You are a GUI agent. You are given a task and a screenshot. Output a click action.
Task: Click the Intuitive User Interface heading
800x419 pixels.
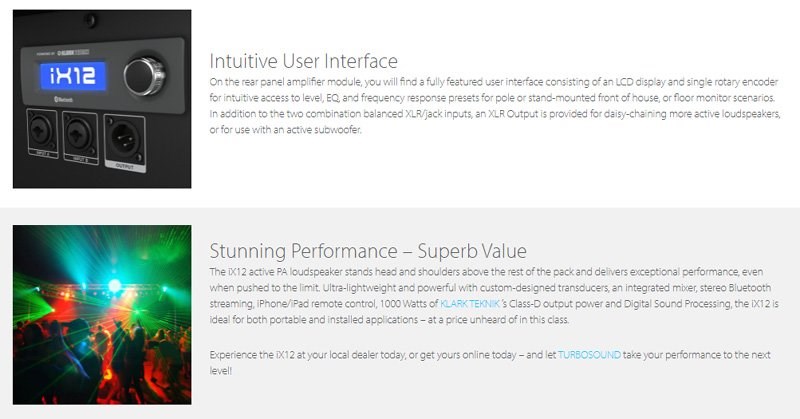[x=304, y=61]
